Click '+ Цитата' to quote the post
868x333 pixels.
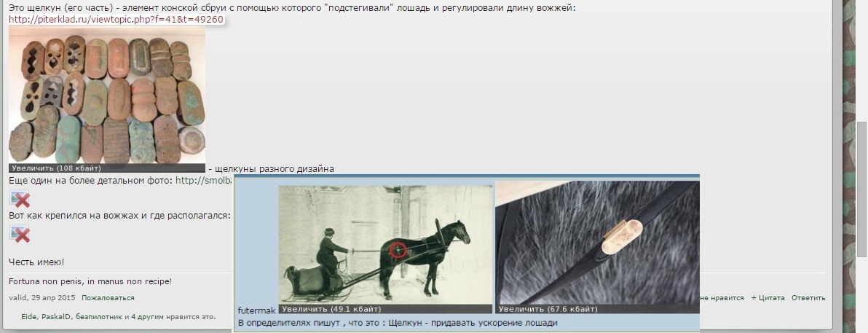pos(768,297)
